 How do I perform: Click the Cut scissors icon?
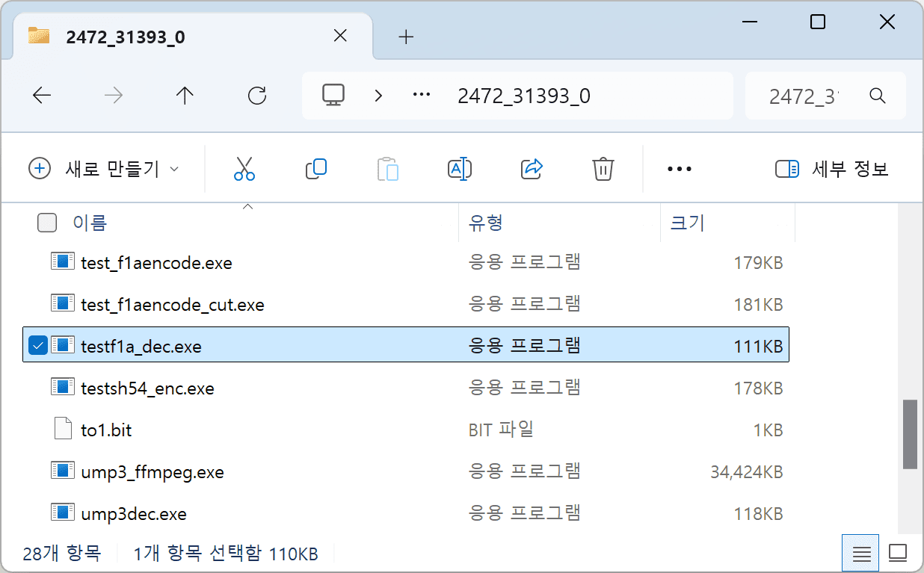point(244,169)
